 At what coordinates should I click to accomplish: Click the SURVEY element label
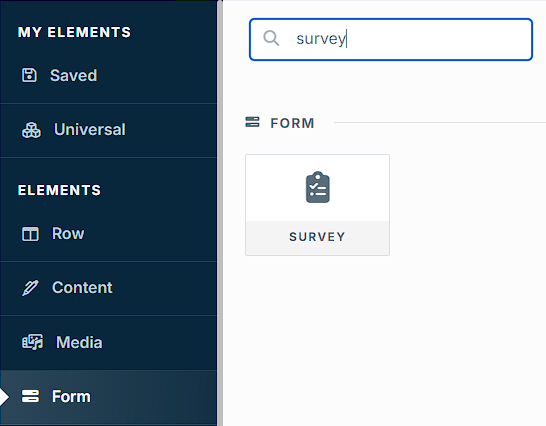(x=317, y=237)
